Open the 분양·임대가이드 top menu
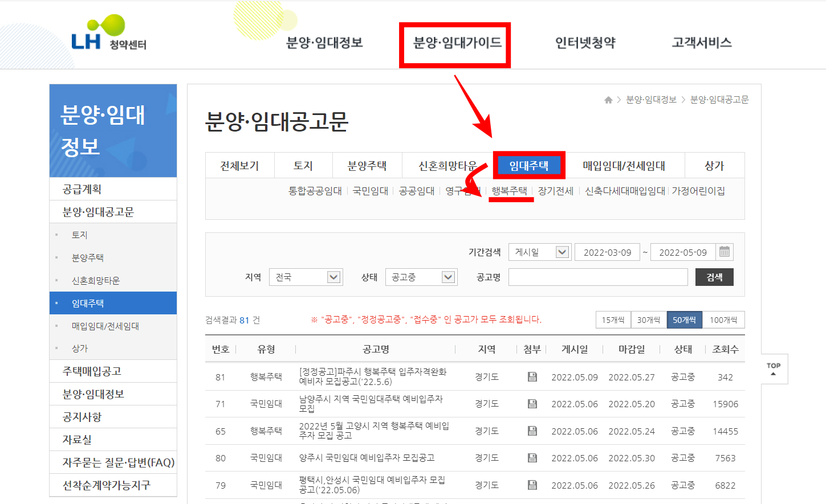 [457, 42]
